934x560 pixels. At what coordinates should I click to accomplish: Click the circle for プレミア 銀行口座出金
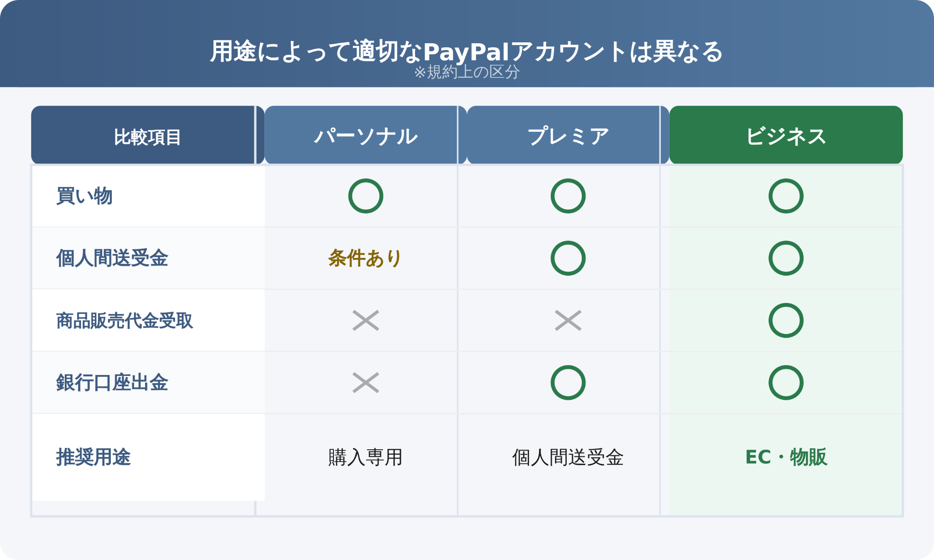[x=568, y=383]
